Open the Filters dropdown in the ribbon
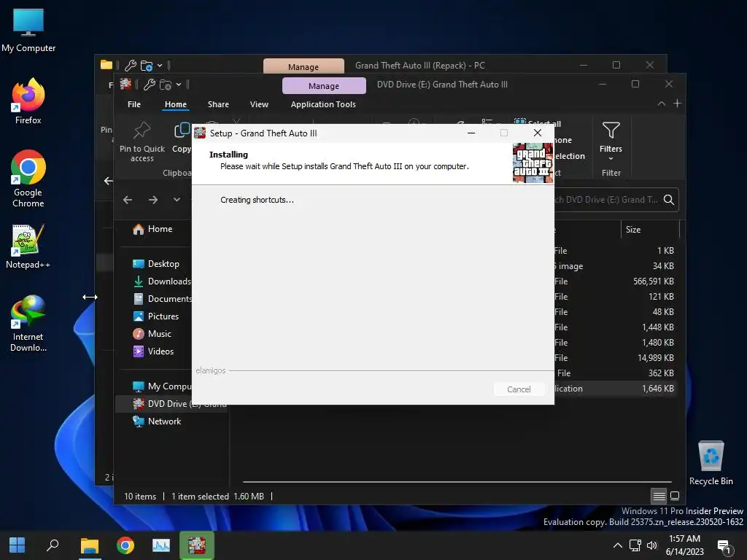The width and height of the screenshot is (747, 560). [611, 141]
